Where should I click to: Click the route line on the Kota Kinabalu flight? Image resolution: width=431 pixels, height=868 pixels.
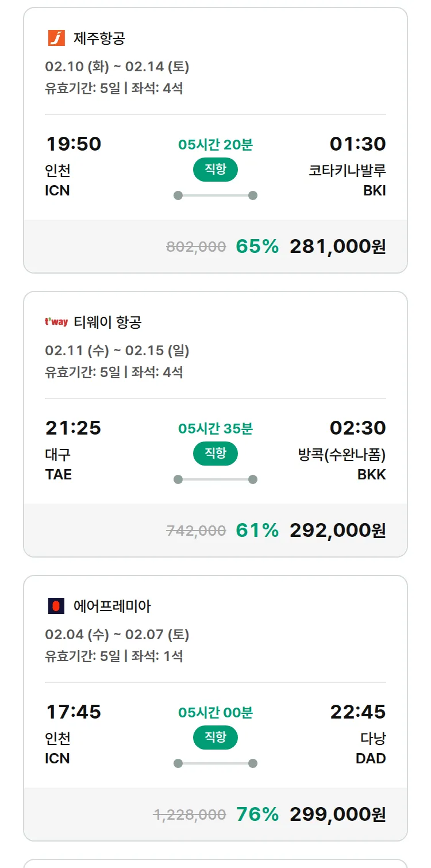215,195
